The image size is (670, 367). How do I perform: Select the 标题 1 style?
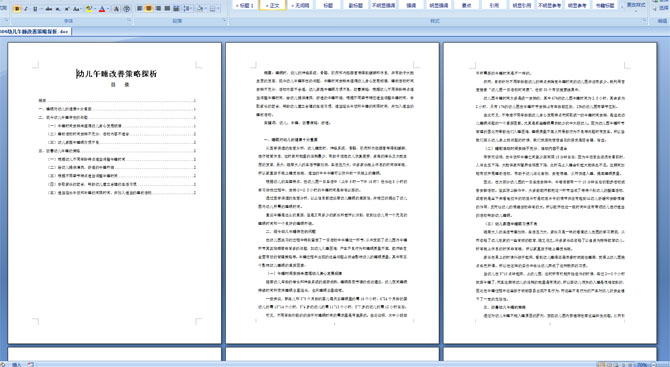[245, 5]
